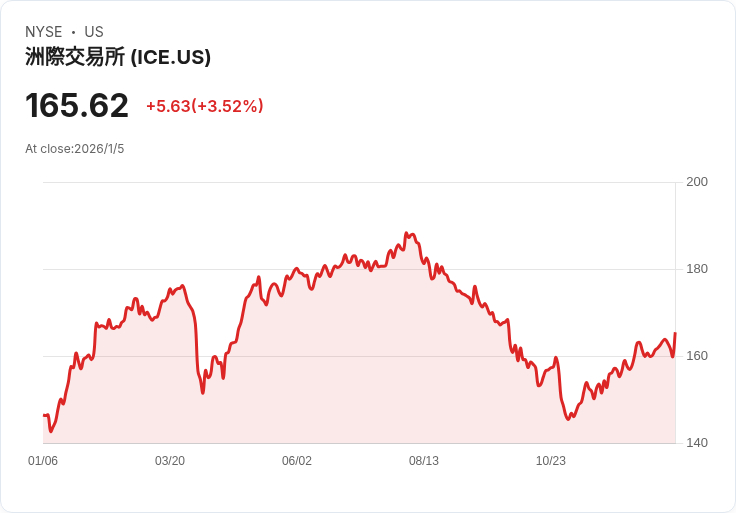Click the stock title 洲際交易所 (ICE.US)
736x513 pixels.
(x=118, y=57)
